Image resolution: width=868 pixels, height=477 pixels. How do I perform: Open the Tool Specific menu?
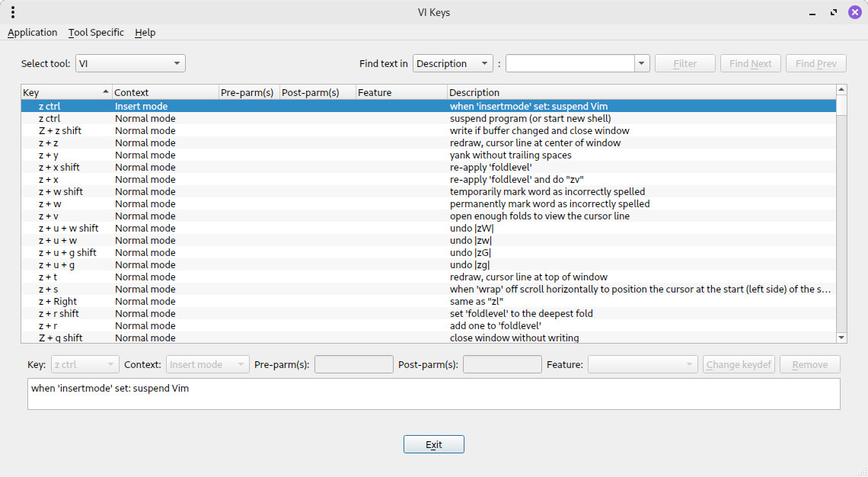96,32
